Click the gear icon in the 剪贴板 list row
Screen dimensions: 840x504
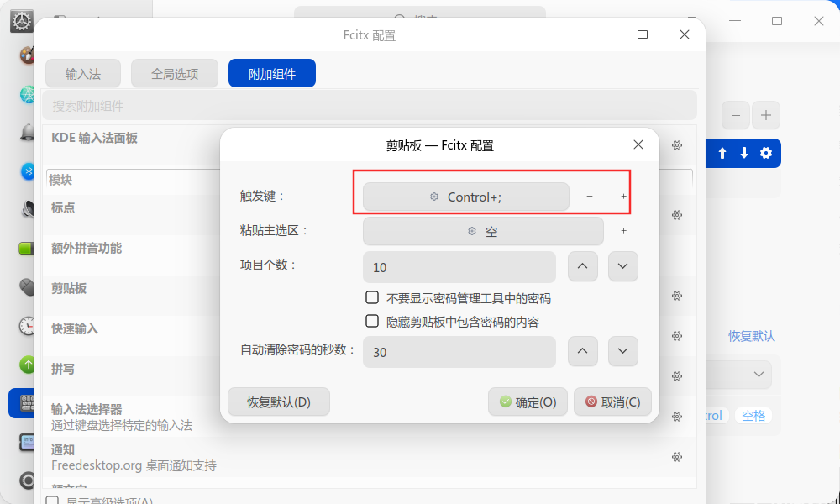[677, 296]
